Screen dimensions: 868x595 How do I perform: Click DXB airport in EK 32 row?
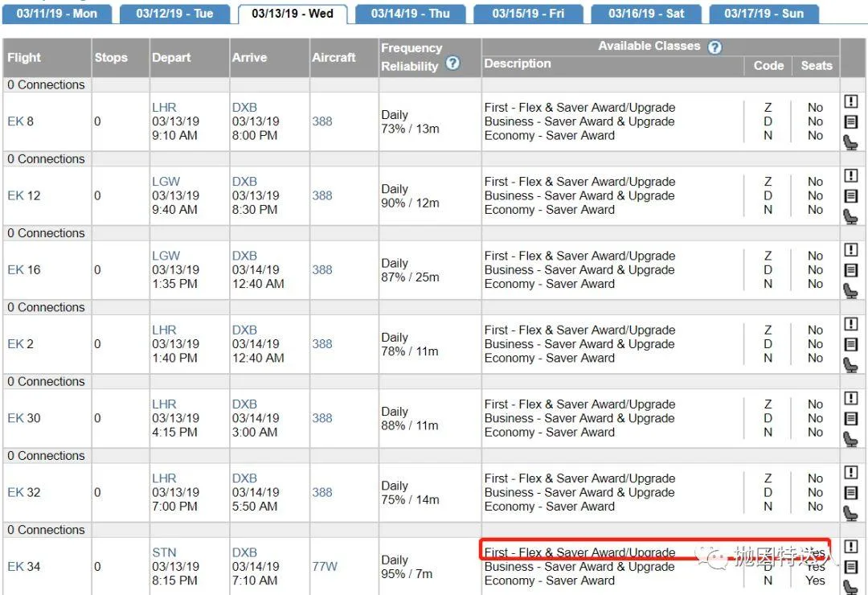[244, 478]
